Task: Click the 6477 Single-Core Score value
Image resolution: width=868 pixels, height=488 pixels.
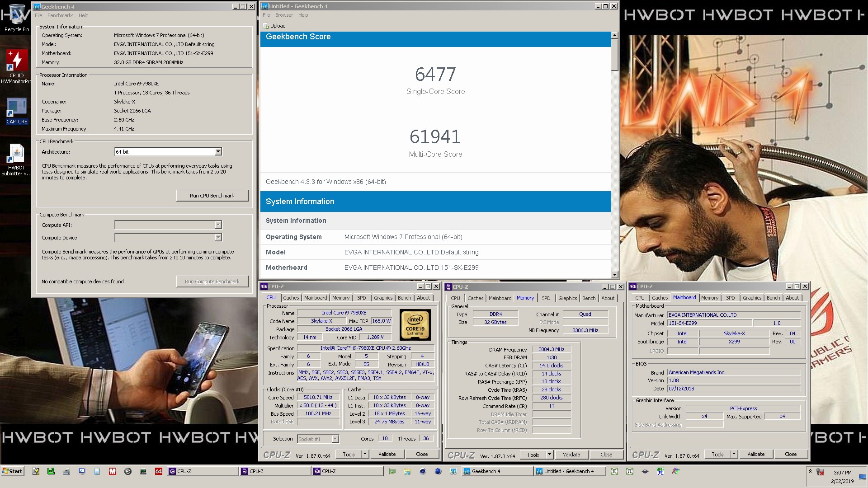Action: [435, 74]
